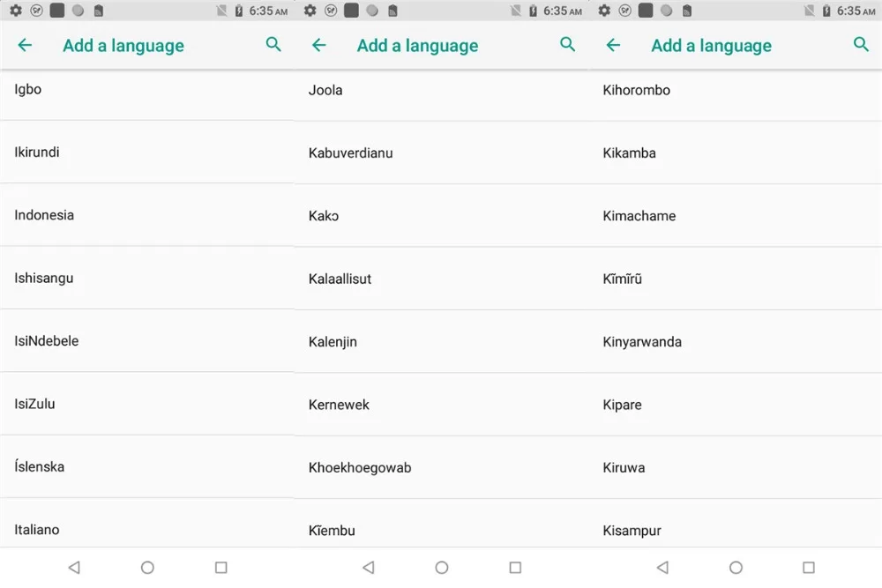Pick Ishisangu language
Screen dimensions: 882x588
pyautogui.click(x=146, y=278)
